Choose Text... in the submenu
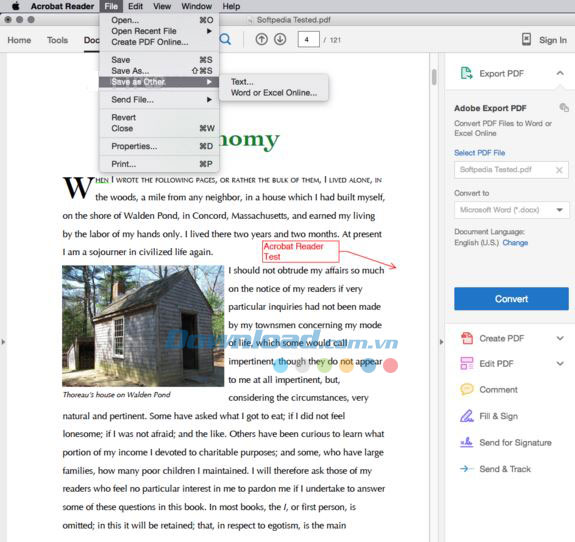The width and height of the screenshot is (575, 542). [x=274, y=81]
